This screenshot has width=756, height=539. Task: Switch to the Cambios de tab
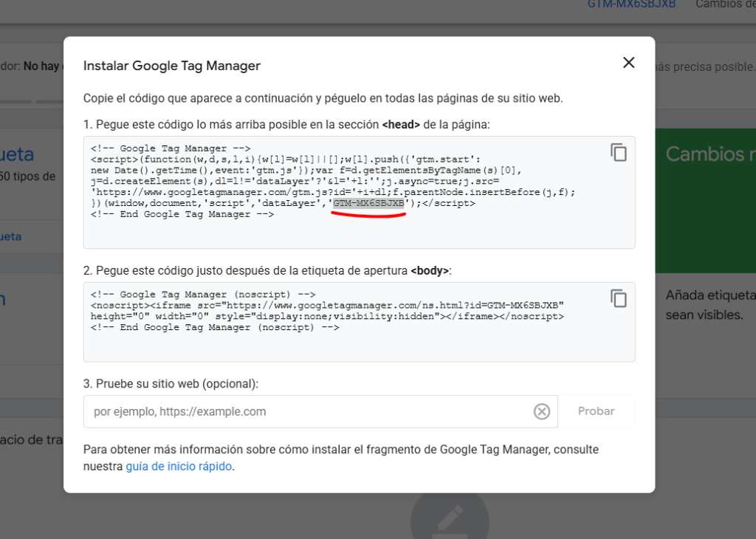[x=725, y=4]
